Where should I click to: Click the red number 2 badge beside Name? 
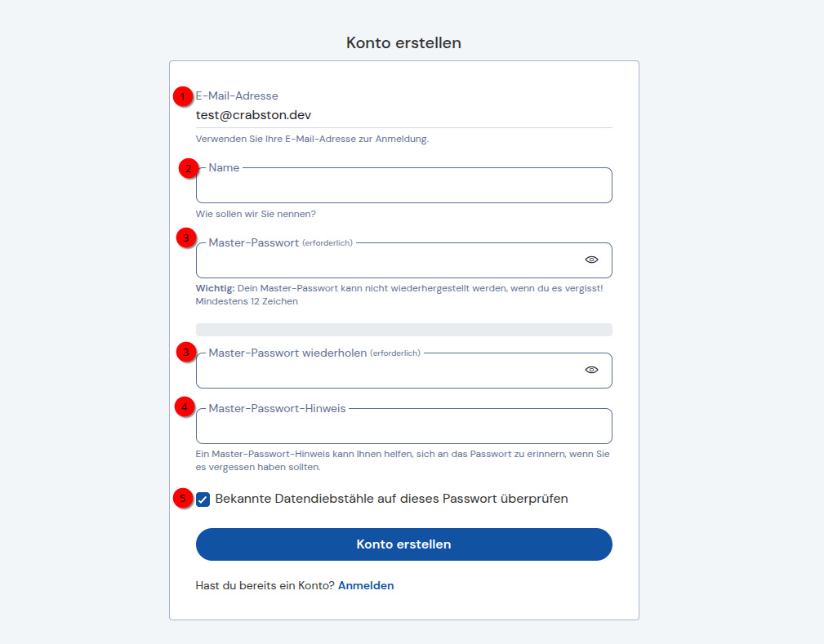pyautogui.click(x=189, y=168)
